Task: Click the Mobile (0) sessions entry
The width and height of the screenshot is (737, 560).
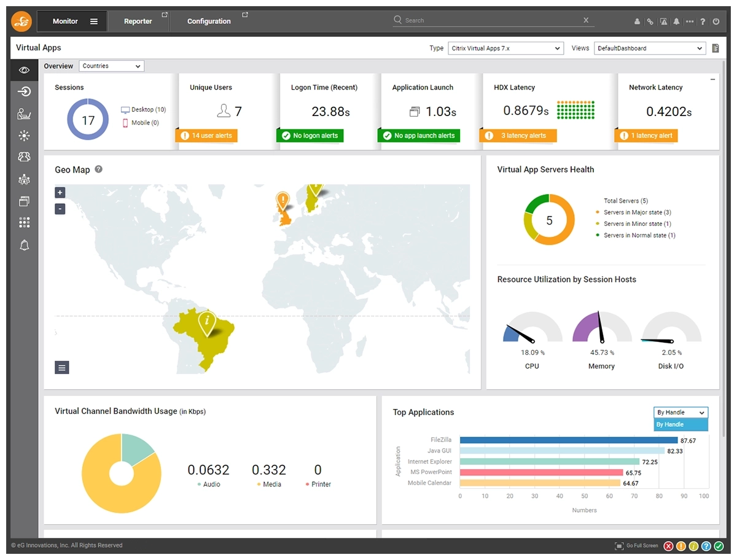Action: click(140, 123)
